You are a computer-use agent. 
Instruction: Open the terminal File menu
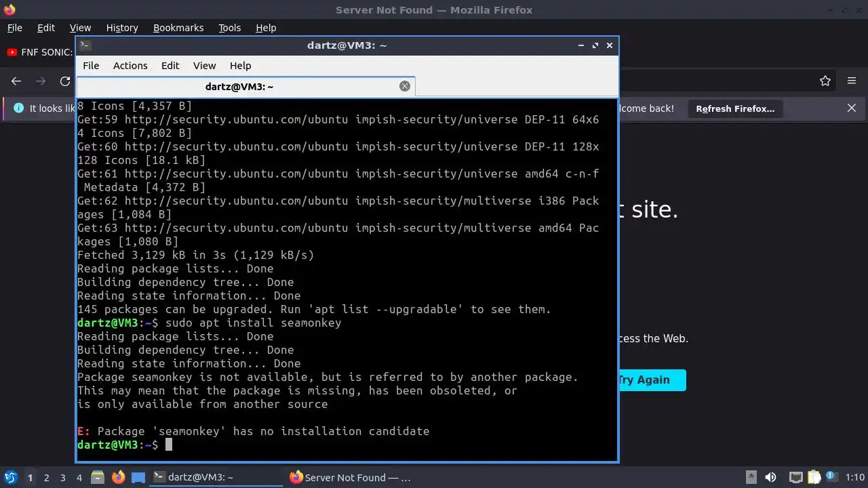(x=91, y=66)
